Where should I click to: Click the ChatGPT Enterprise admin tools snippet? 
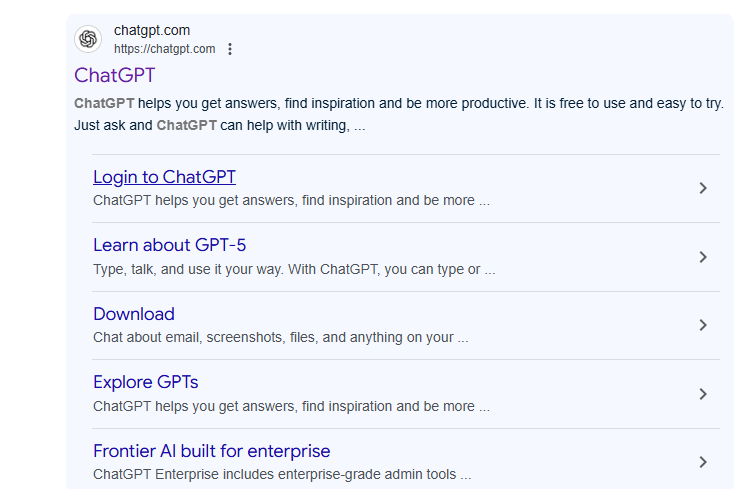point(282,474)
